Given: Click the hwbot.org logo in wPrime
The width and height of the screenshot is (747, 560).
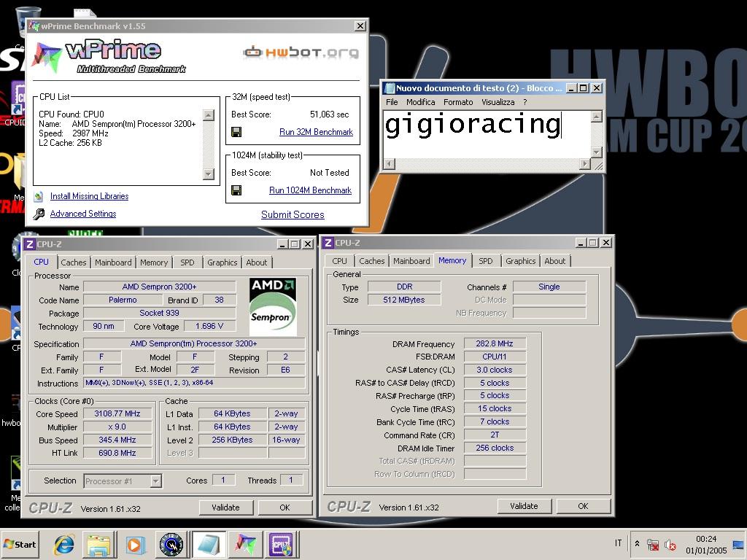Looking at the screenshot, I should [x=301, y=52].
